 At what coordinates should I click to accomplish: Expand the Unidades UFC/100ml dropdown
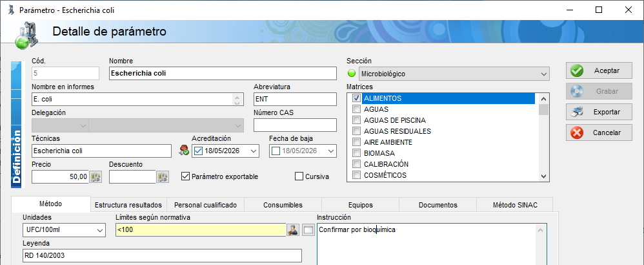click(x=100, y=230)
